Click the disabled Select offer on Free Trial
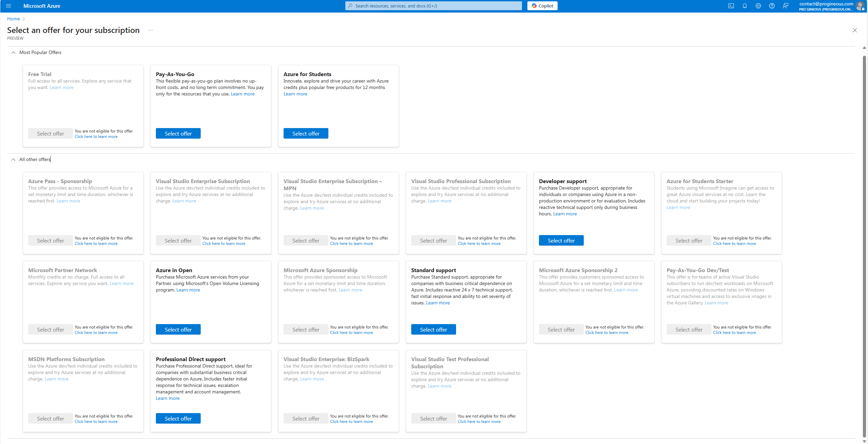The height and width of the screenshot is (444, 868). click(50, 134)
